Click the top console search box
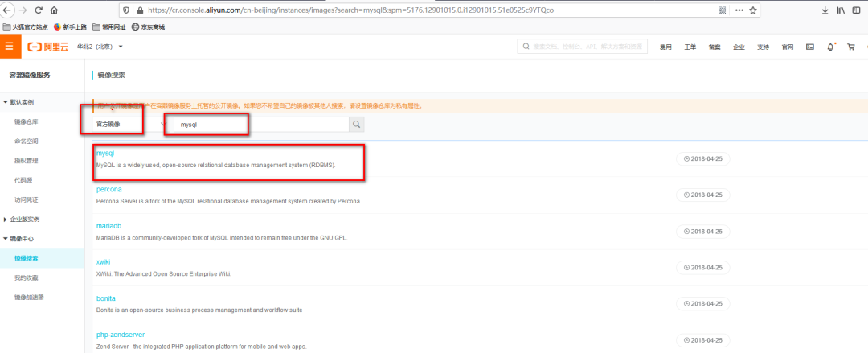The image size is (868, 353). click(583, 47)
